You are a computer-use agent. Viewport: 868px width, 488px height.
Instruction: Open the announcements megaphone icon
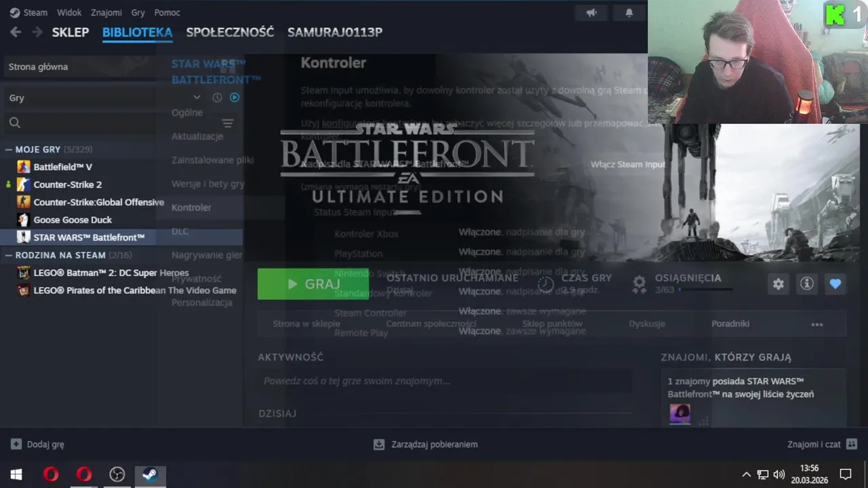(x=591, y=13)
